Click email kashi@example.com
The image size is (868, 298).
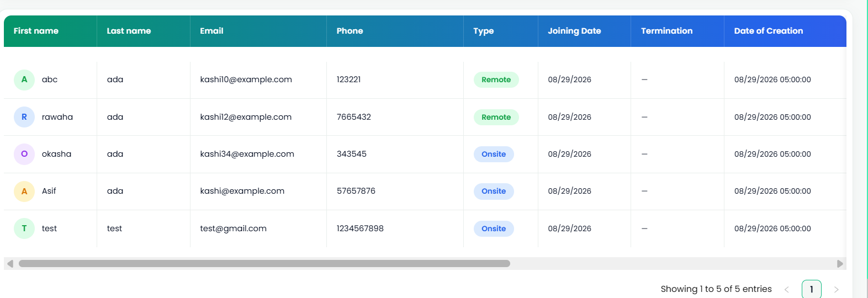(x=242, y=191)
